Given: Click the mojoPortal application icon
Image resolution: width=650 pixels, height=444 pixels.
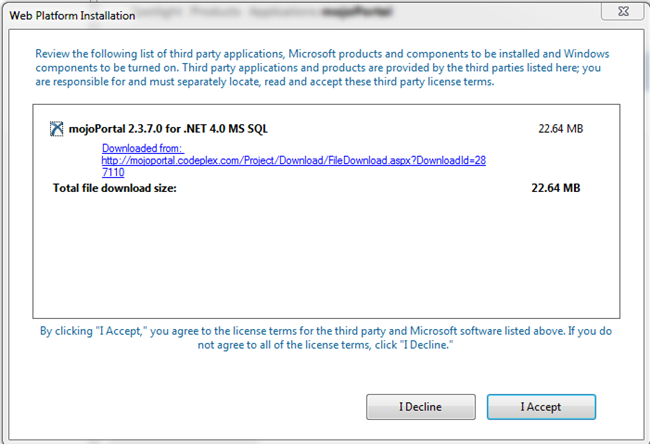Looking at the screenshot, I should click(56, 128).
